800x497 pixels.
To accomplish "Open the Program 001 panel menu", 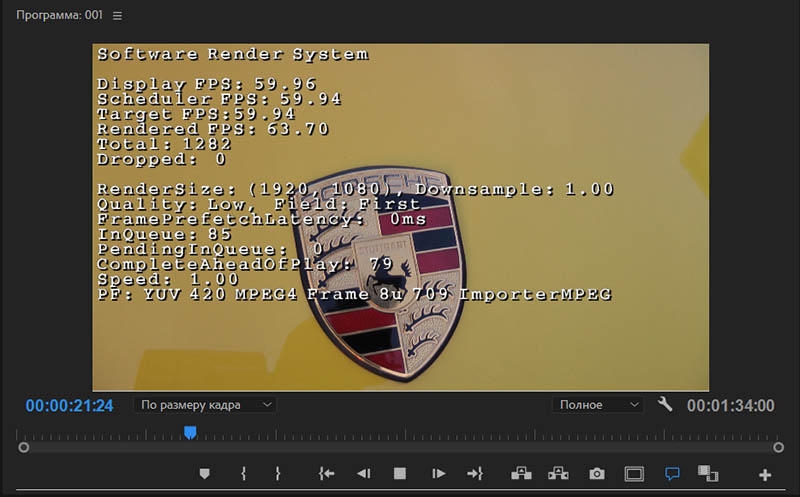I will pyautogui.click(x=117, y=16).
